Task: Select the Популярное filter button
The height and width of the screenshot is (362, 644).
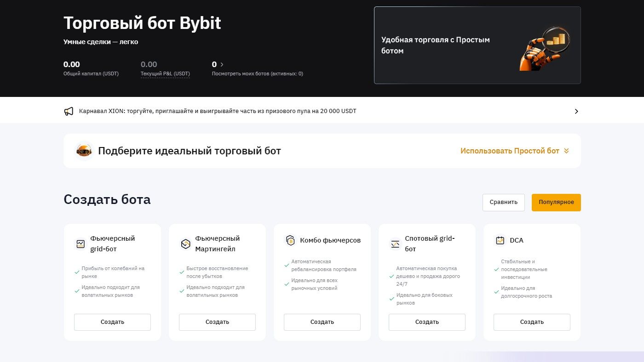Action: point(556,202)
